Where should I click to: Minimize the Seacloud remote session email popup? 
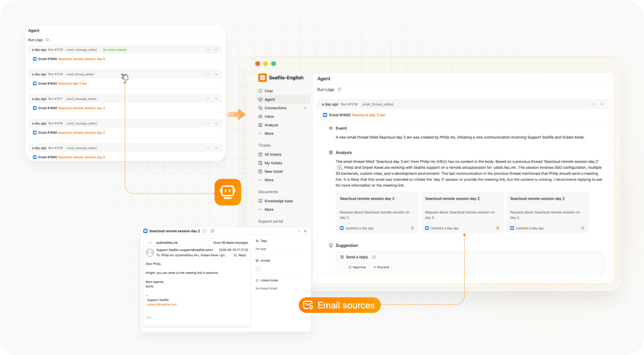pos(299,231)
